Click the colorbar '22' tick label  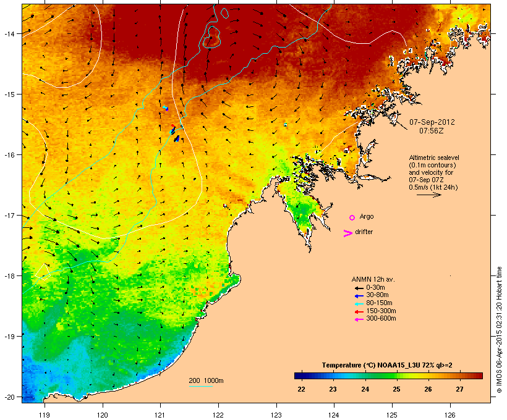pos(301,389)
